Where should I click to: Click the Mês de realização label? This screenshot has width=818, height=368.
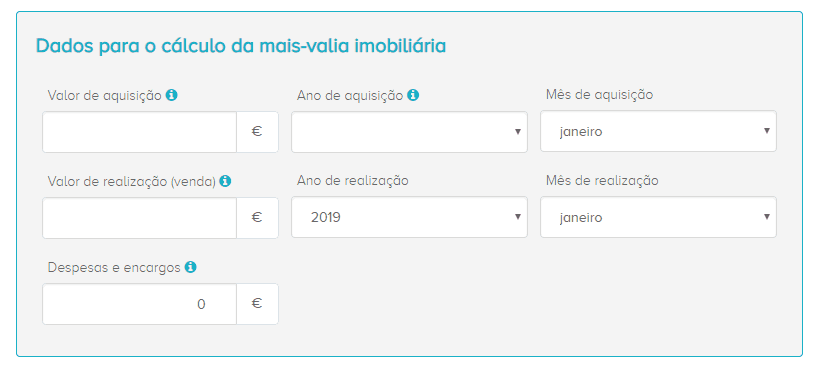[x=602, y=181]
